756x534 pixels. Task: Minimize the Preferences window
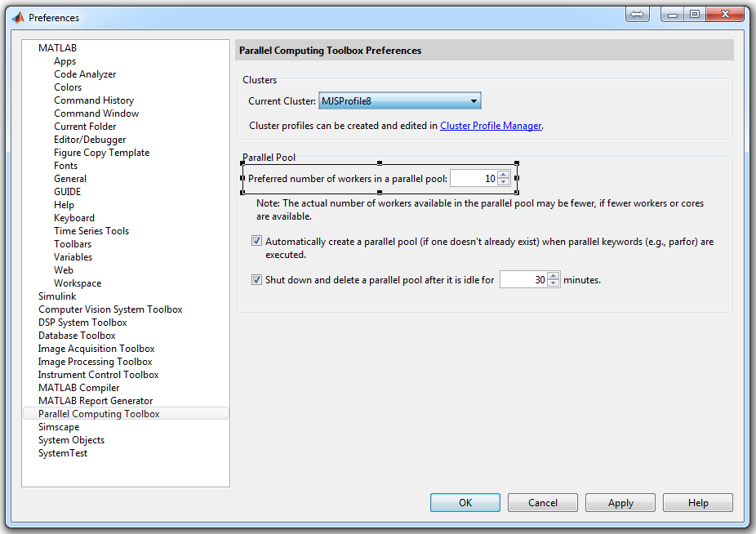(x=673, y=15)
